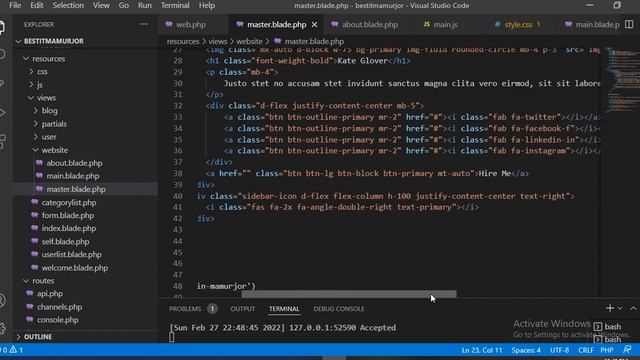
Task: Change PHP language mode
Action: (607, 350)
